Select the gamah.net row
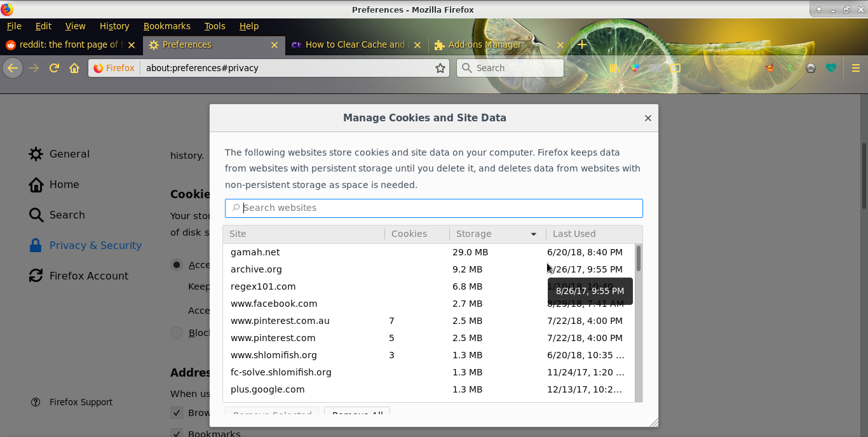The image size is (868, 437). point(429,252)
